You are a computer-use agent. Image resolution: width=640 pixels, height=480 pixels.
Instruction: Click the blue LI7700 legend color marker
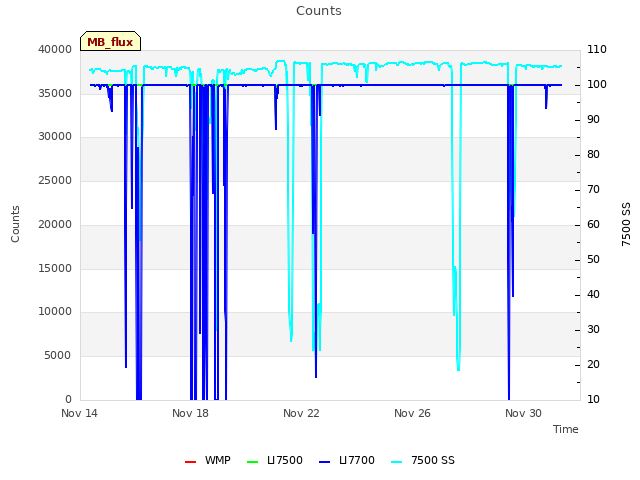(324, 462)
